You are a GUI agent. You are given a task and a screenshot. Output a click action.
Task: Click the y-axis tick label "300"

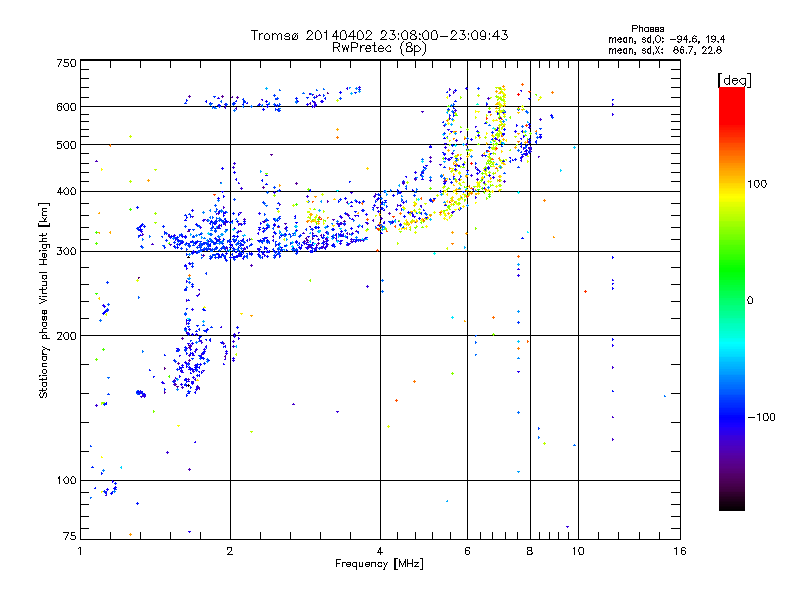(66, 251)
